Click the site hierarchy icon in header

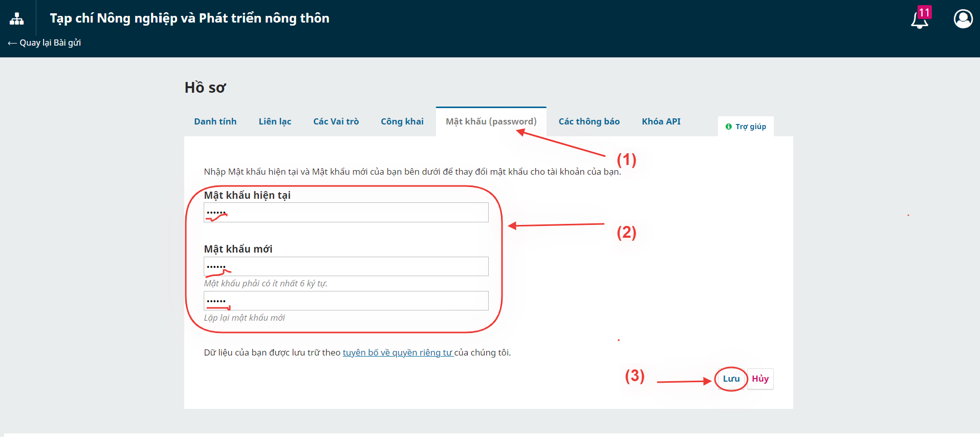coord(17,19)
